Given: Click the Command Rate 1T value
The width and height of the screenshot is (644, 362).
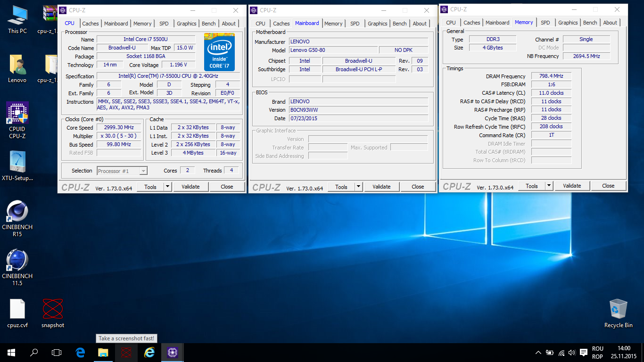Looking at the screenshot, I should coord(551,135).
